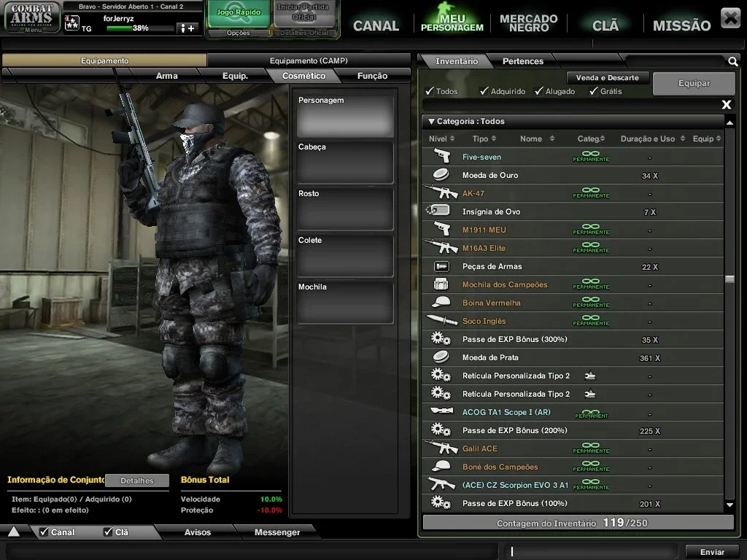Click the CZ Scorpion EVO 3 A1 gun icon
747x560 pixels.
point(441,484)
